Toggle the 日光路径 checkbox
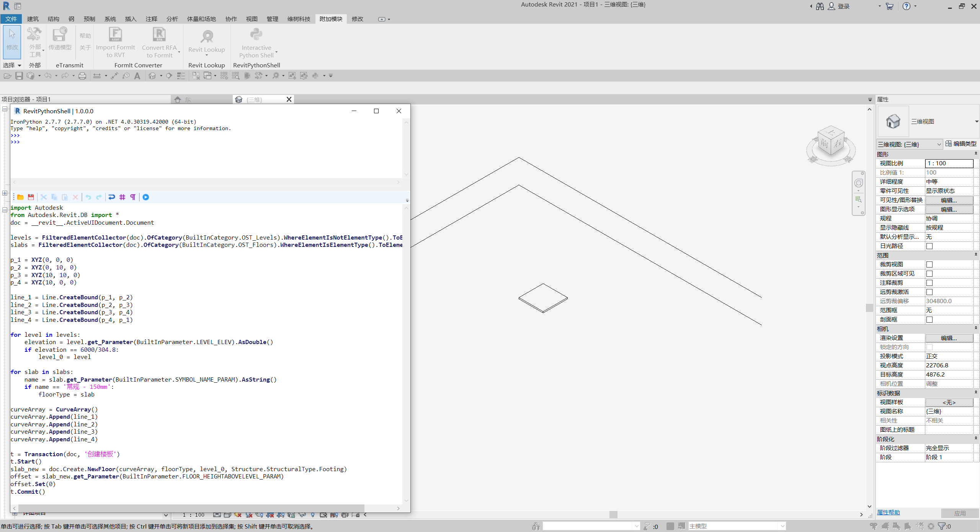Screen dimensions: 980x532 coord(929,246)
